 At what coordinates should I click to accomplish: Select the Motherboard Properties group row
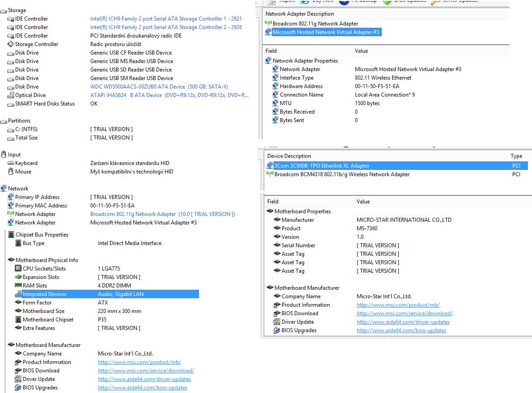pos(303,211)
